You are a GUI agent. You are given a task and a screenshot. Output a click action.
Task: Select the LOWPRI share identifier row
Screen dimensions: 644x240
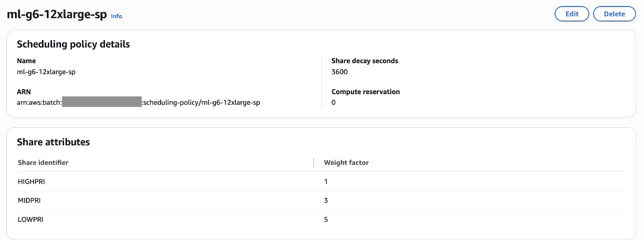pos(30,219)
